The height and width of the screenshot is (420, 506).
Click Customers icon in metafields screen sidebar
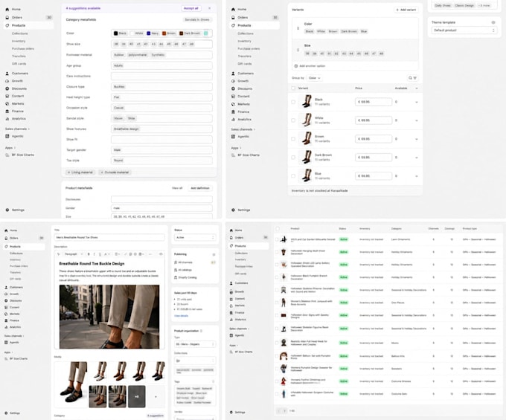(7, 74)
